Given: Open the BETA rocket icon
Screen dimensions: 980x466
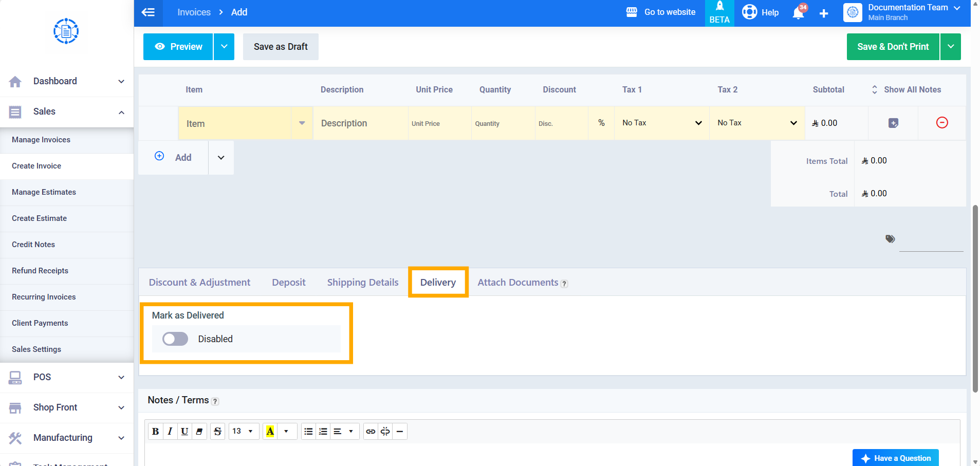Looking at the screenshot, I should coord(719,13).
